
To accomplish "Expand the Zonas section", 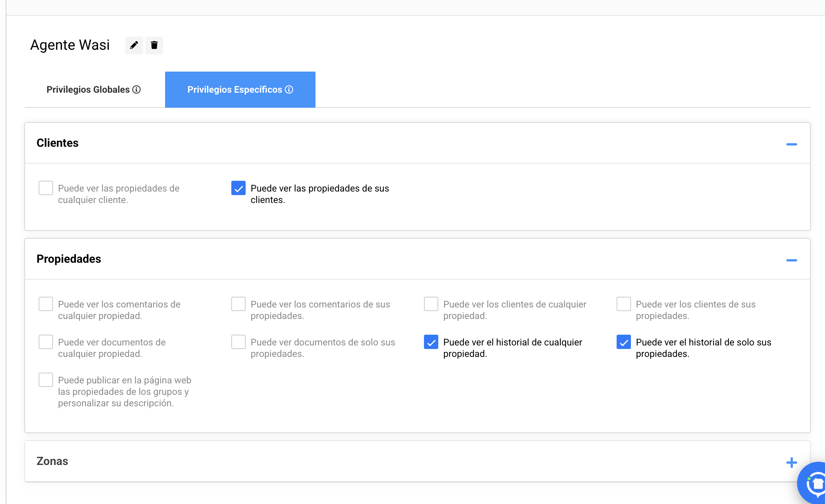I will coord(791,462).
